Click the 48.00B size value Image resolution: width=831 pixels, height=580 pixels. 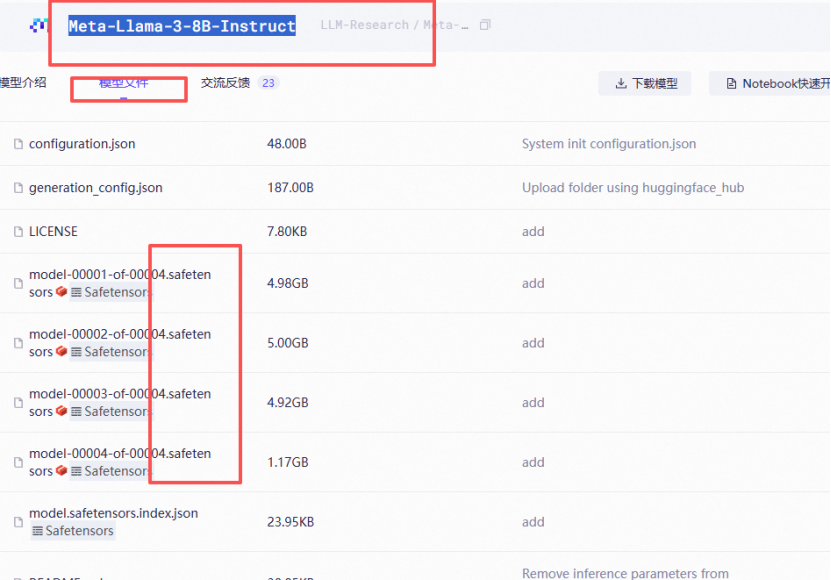click(287, 144)
